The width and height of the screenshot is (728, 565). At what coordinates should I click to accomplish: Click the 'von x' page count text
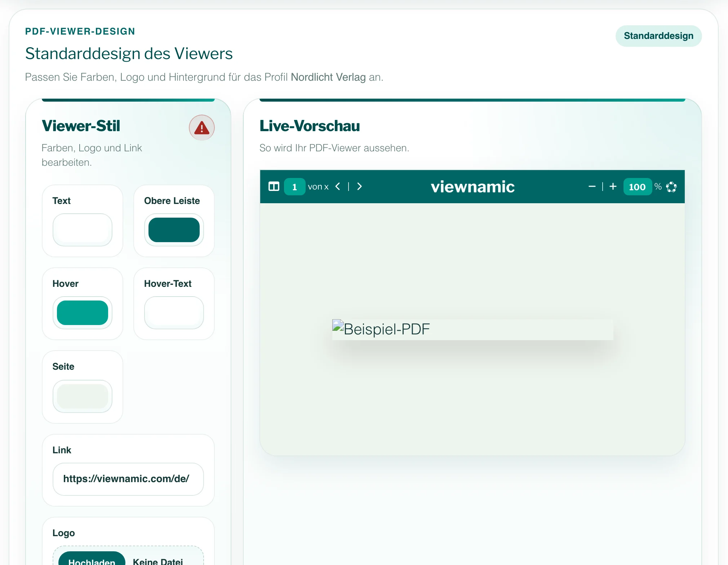pos(318,187)
